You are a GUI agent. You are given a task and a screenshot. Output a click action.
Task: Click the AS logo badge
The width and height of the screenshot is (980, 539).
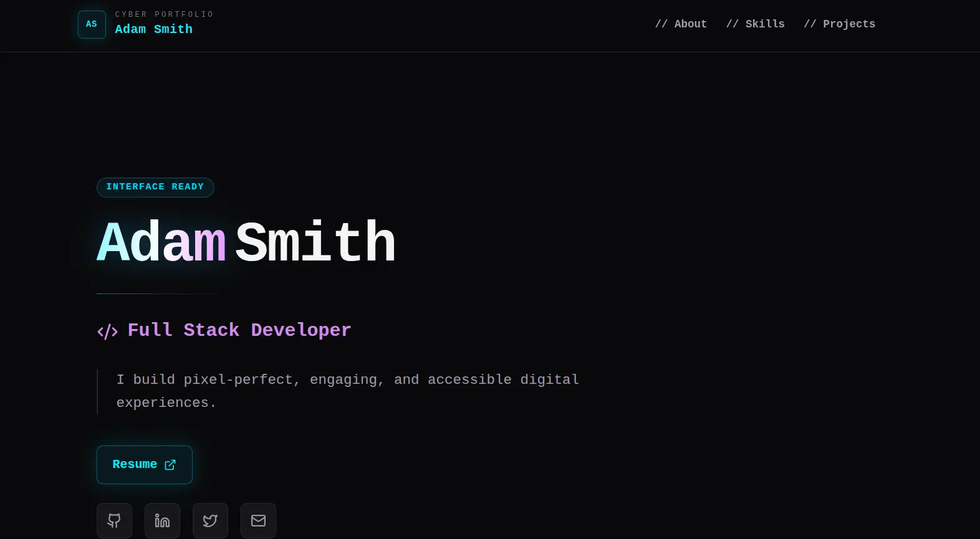[92, 24]
